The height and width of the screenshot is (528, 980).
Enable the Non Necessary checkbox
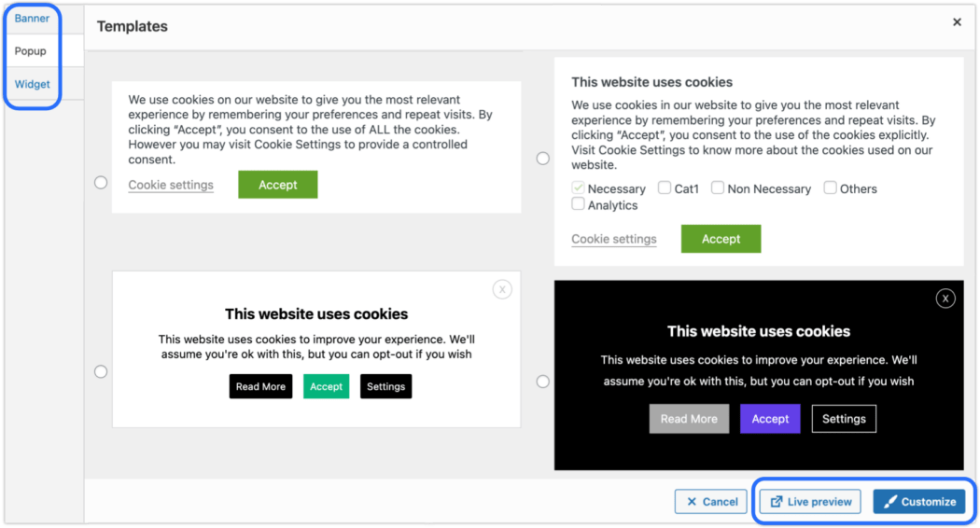[718, 188]
